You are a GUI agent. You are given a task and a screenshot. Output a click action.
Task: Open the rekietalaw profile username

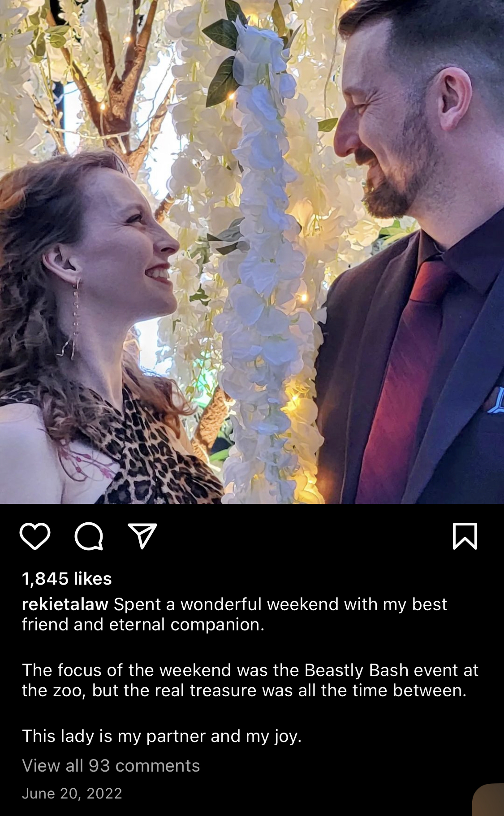(x=65, y=604)
